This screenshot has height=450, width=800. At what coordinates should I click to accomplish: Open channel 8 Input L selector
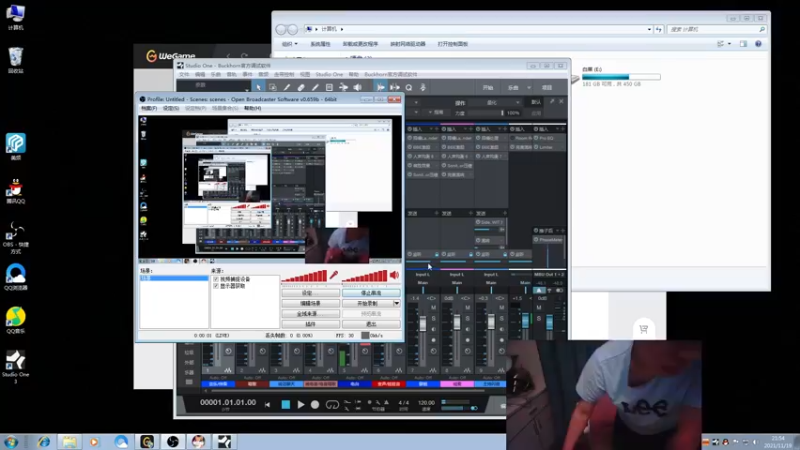457,274
